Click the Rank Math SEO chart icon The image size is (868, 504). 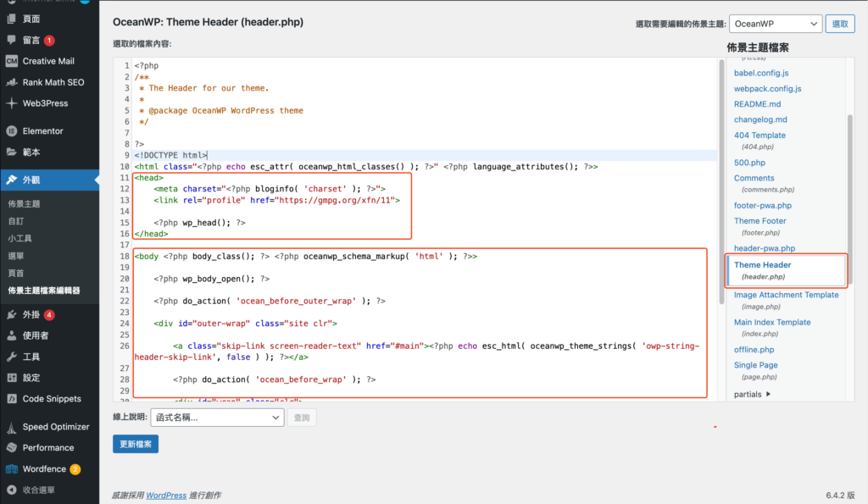(x=11, y=82)
